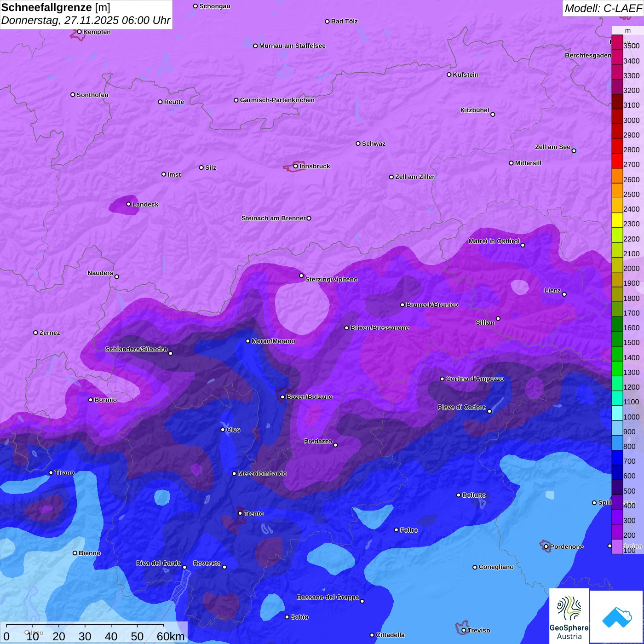This screenshot has height=644, width=644.
Task: Select the Bozen/Bolzano marker dot
Action: 283,397
